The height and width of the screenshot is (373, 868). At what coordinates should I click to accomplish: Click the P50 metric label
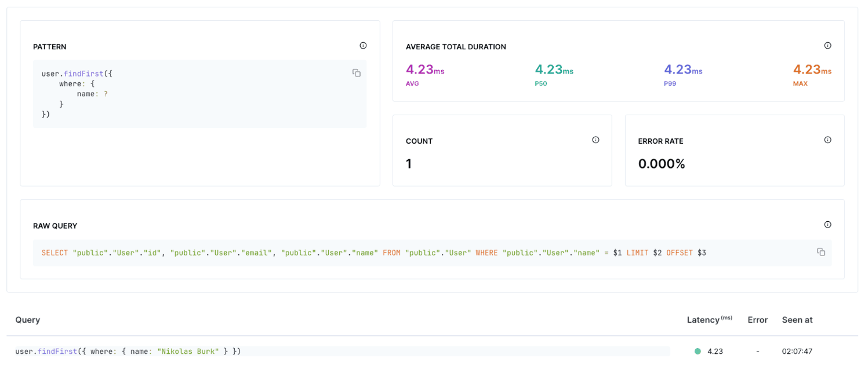pos(540,83)
